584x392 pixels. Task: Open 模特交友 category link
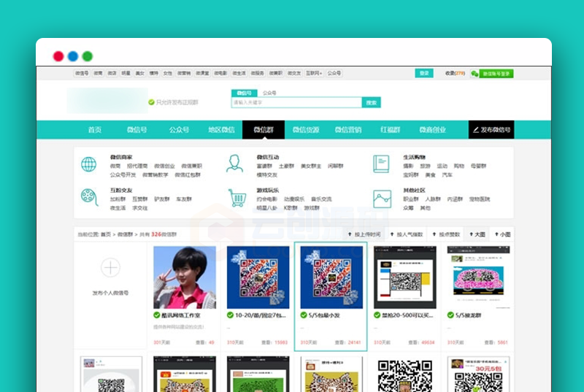(267, 175)
